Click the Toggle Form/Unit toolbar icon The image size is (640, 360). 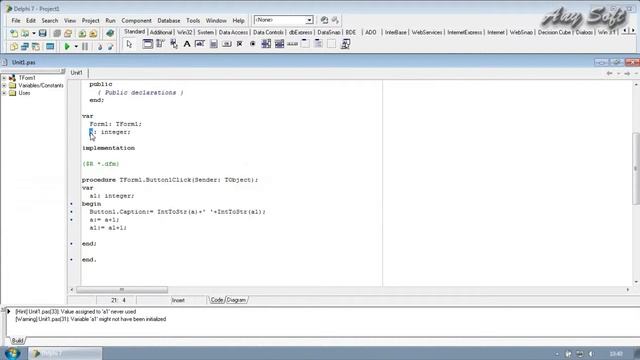click(x=36, y=47)
